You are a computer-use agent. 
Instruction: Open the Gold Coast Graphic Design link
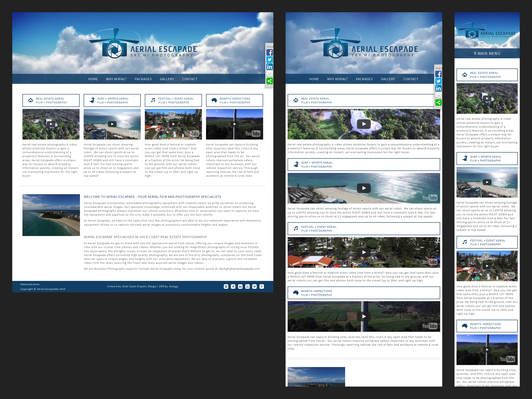click(139, 286)
